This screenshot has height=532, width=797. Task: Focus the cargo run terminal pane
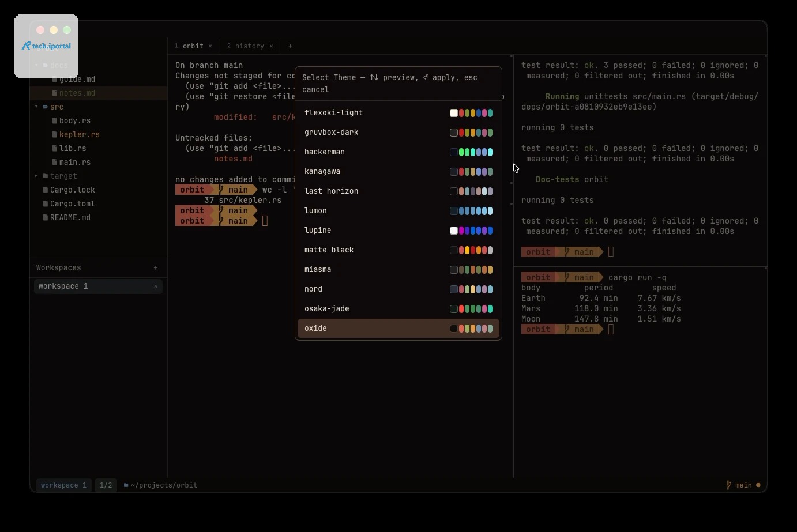point(640,372)
